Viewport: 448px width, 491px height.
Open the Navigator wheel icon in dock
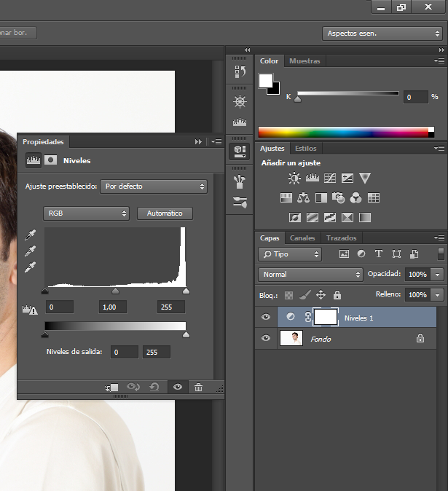click(240, 101)
